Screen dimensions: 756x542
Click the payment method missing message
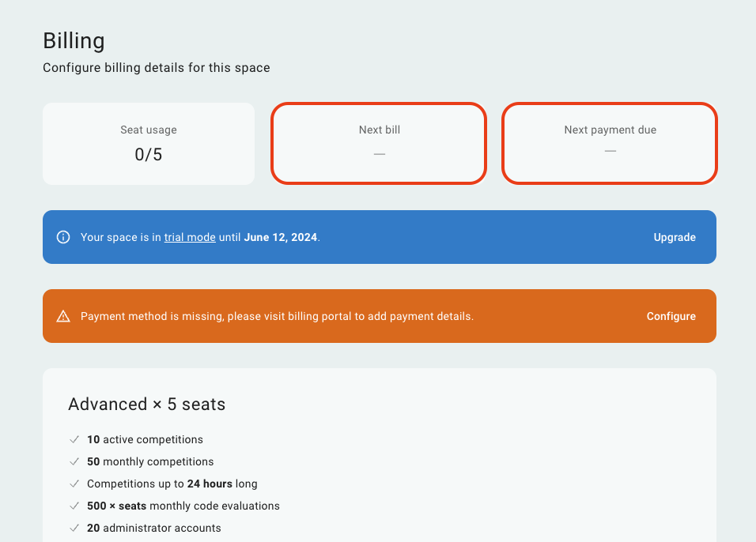coord(277,316)
